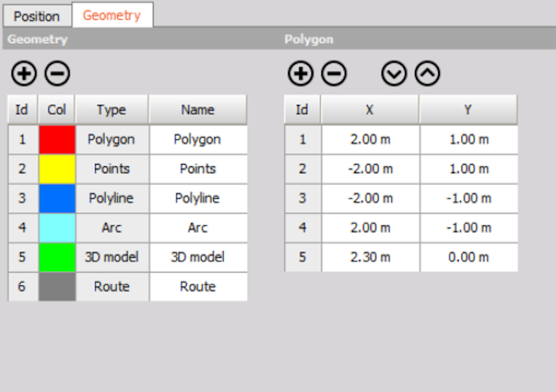Edit the Polyline name cell
The width and height of the screenshot is (556, 392).
click(198, 198)
